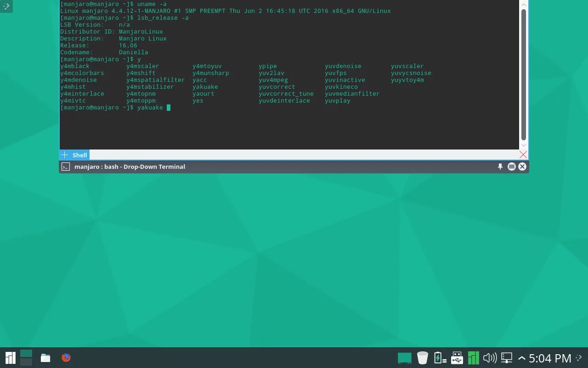Viewport: 588px width, 368px height.
Task: Click the 'y4minterlace' entry
Action: coord(82,94)
